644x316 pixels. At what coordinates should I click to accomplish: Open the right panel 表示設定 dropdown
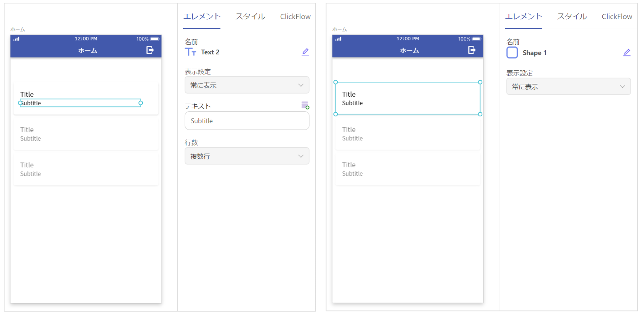pyautogui.click(x=569, y=87)
